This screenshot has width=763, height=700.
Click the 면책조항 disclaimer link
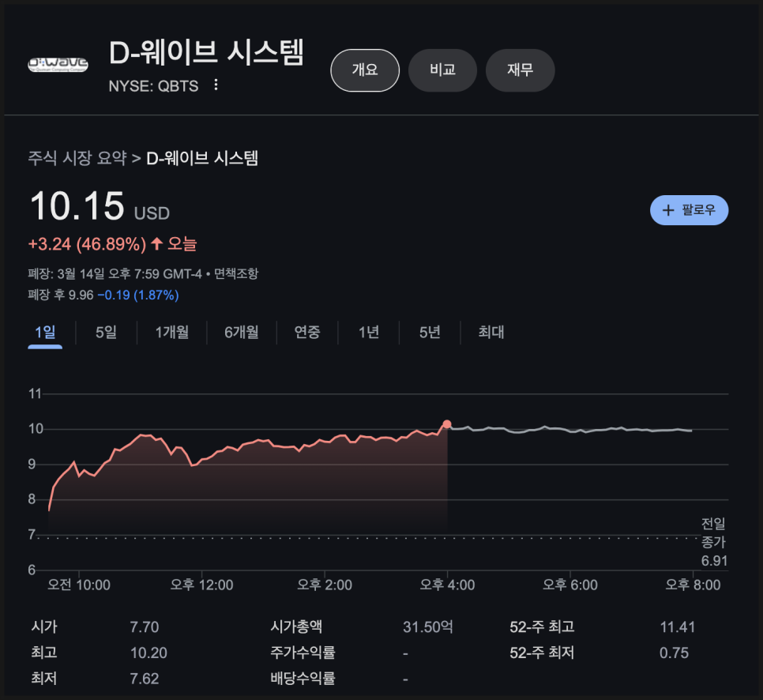(x=236, y=273)
